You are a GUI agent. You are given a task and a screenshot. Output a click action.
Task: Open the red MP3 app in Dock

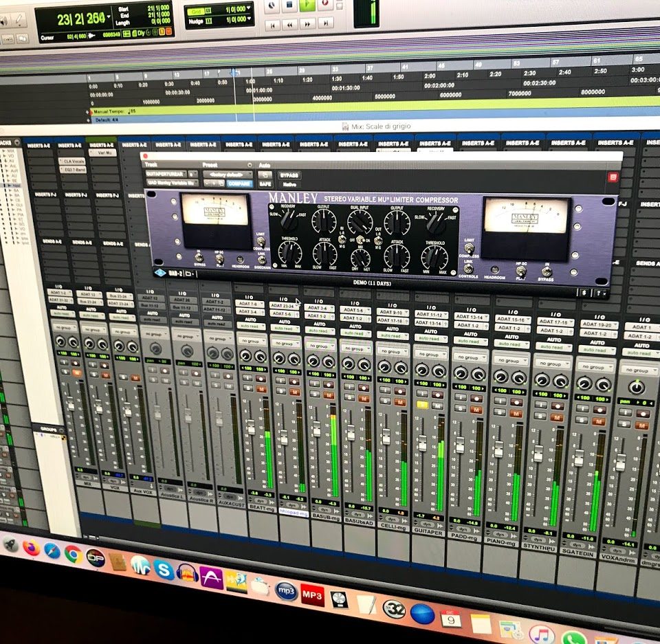pyautogui.click(x=312, y=595)
